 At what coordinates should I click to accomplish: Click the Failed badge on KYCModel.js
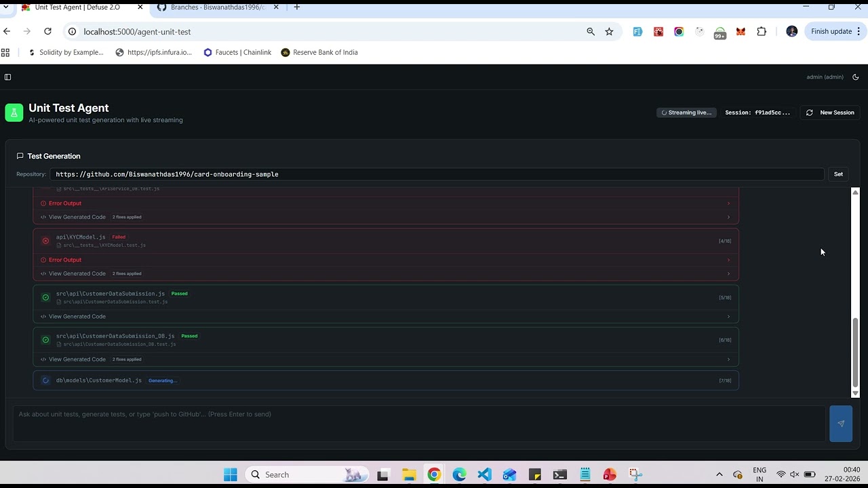[x=119, y=237]
